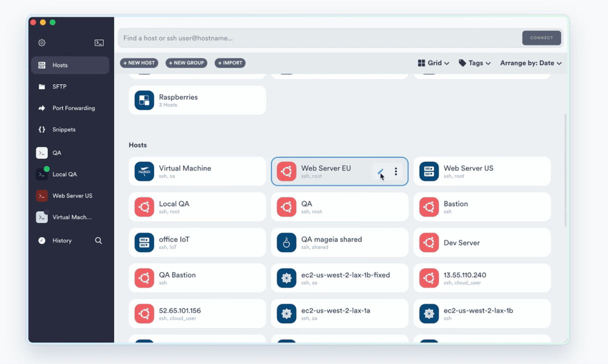Open Port Forwarding in sidebar
This screenshot has height=364, width=608.
coord(70,108)
